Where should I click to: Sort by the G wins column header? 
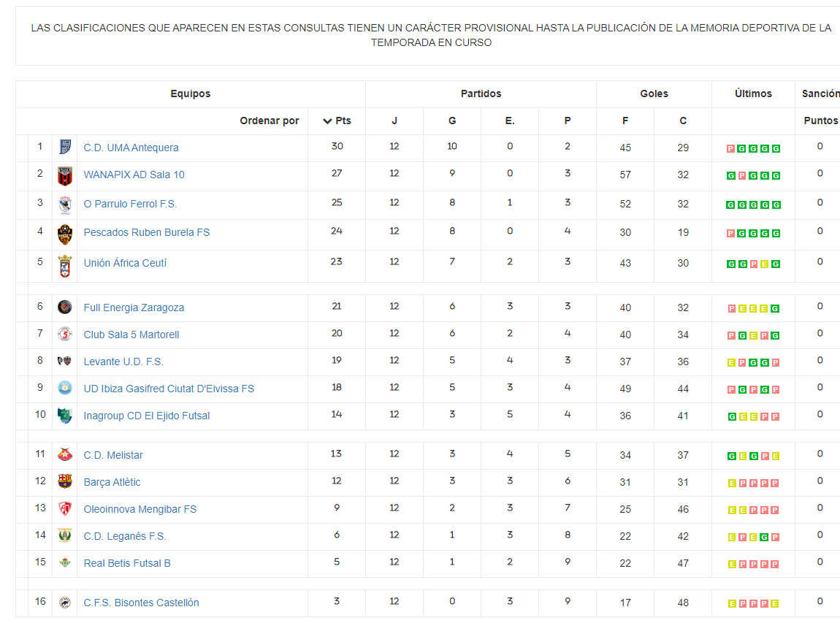point(452,121)
